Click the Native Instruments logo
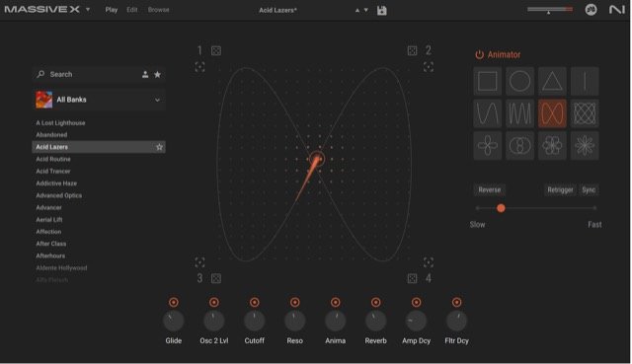 pos(616,10)
